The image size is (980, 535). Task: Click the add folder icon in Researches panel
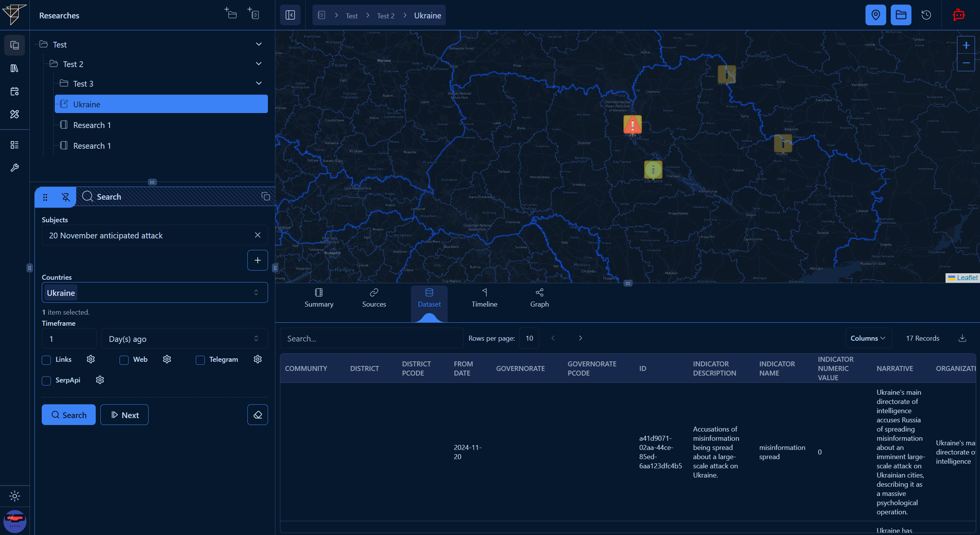click(x=230, y=13)
